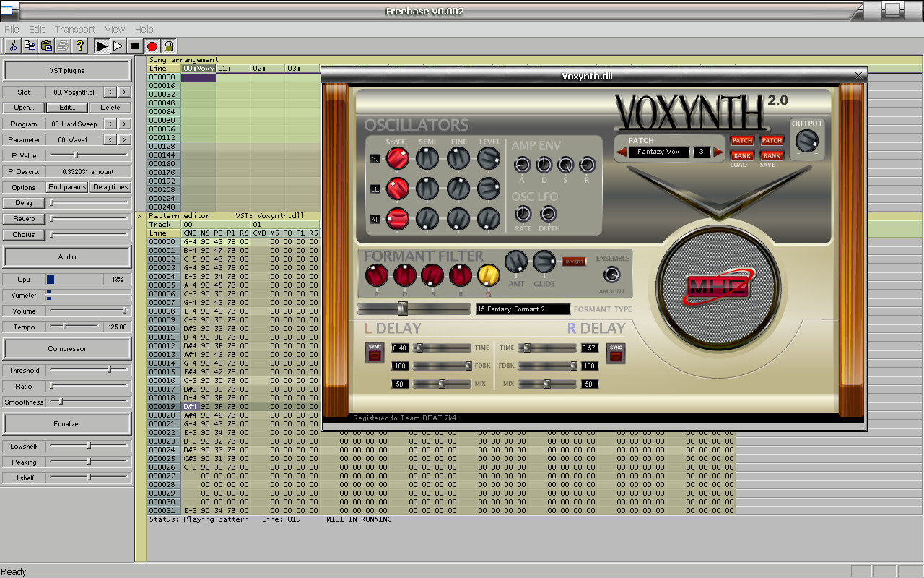Click the Delete button for the VST slot
The width and height of the screenshot is (924, 578).
(x=110, y=108)
